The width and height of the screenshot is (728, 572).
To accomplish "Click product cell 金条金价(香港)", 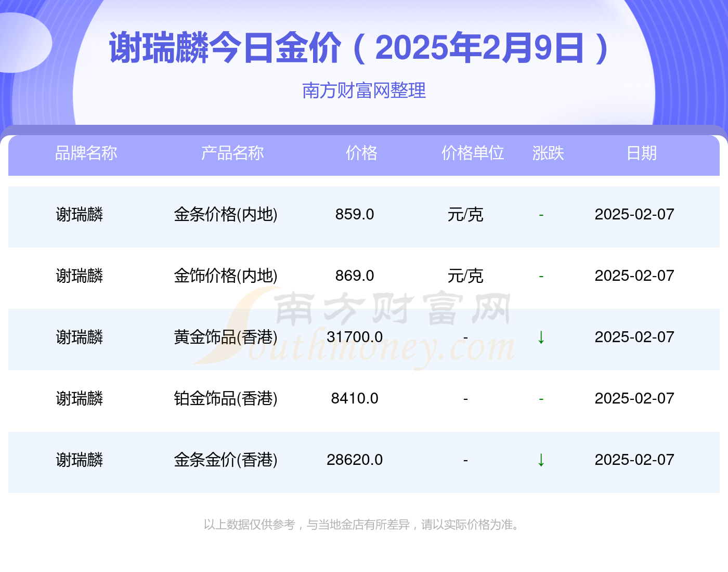I will (x=226, y=460).
